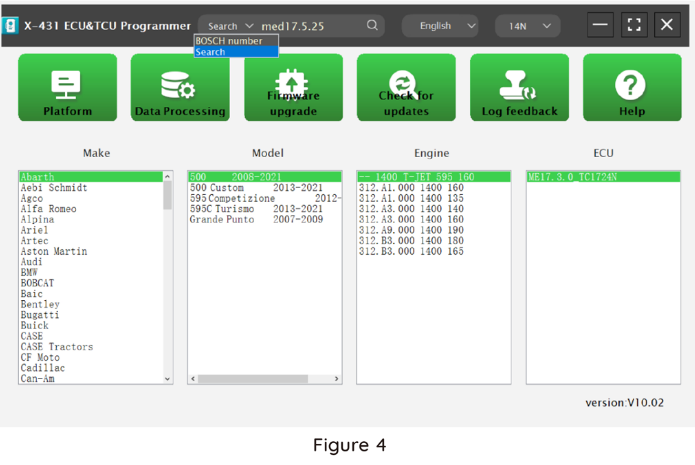Select Bentley make
The width and height of the screenshot is (695, 465).
[91, 305]
